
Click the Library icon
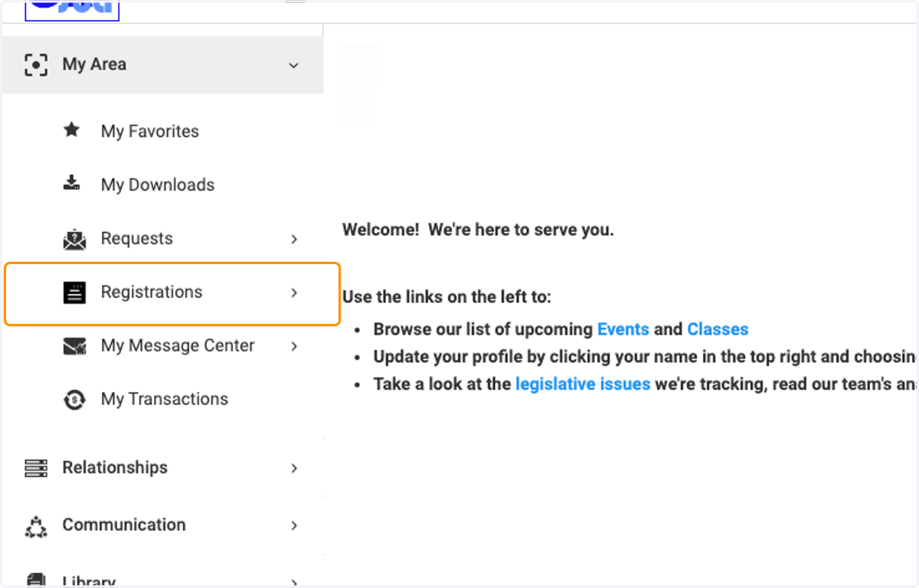[x=36, y=580]
